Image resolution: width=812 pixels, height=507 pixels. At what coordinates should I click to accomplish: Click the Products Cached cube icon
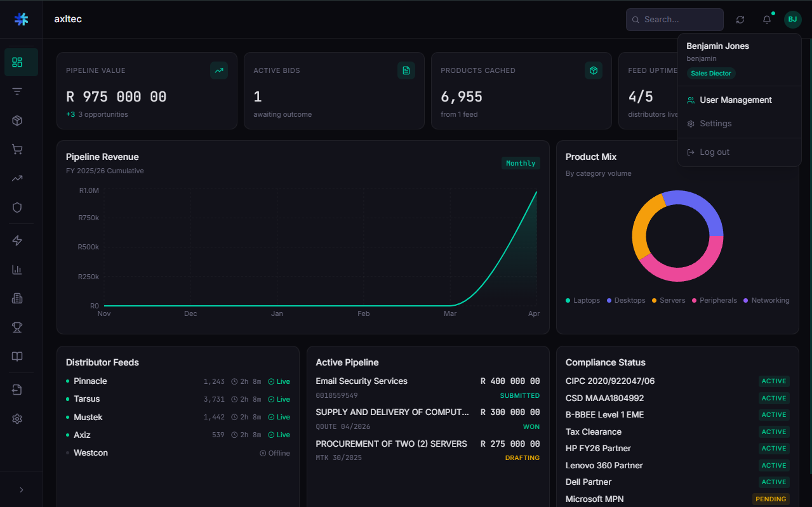tap(594, 70)
